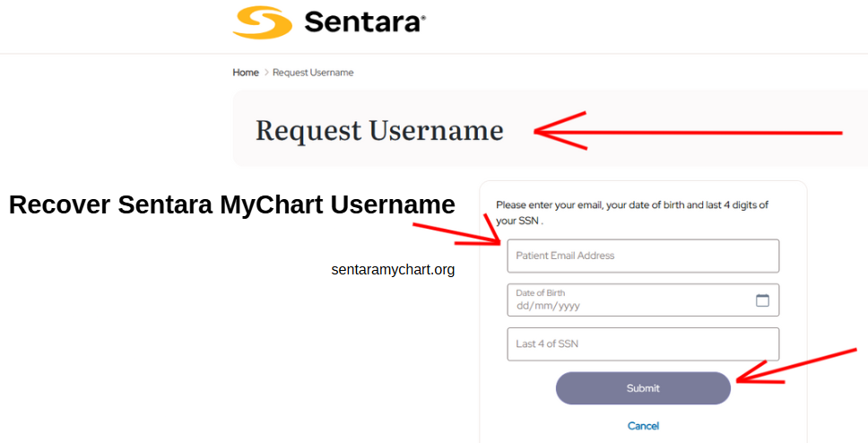Click the sentaramychart.org text
This screenshot has width=868, height=443.
click(x=393, y=270)
